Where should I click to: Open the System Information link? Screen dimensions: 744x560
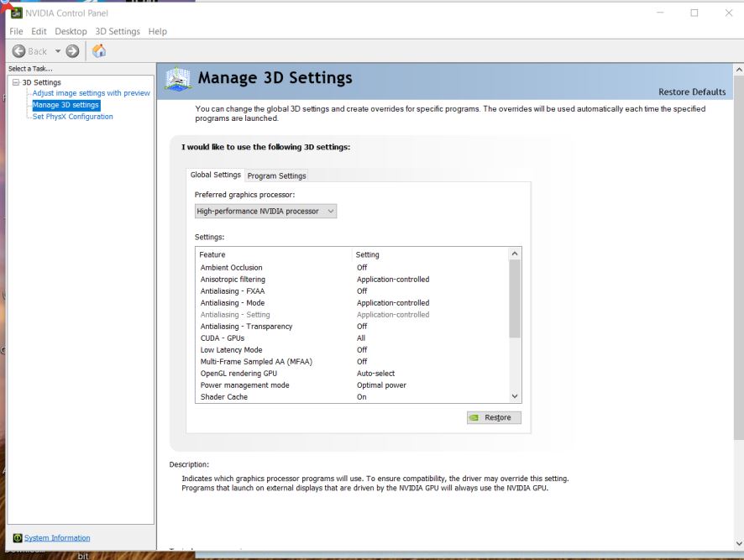point(57,537)
